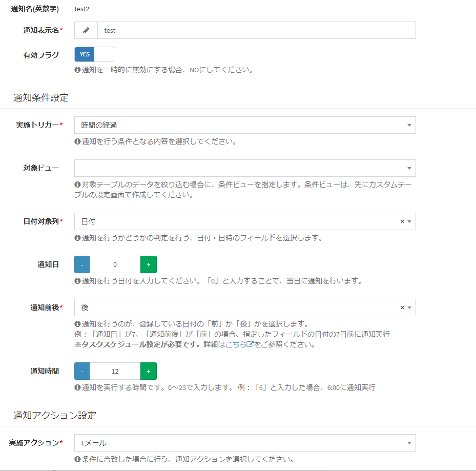Click the info icon under 日付対象列
This screenshot has height=471, width=476.
coord(77,238)
